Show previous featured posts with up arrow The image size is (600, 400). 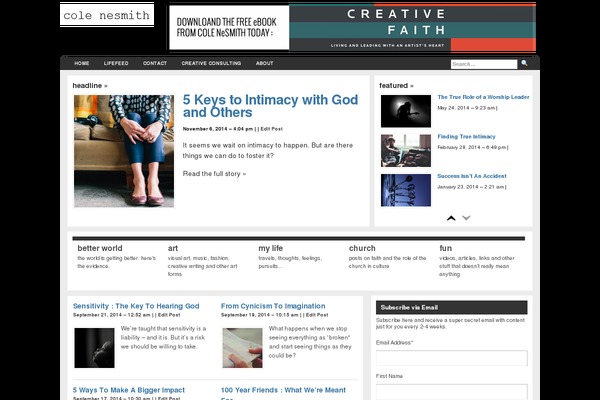pyautogui.click(x=451, y=218)
